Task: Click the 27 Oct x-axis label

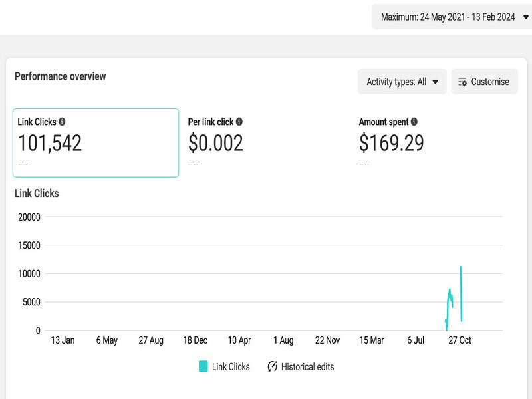Action: pos(460,340)
